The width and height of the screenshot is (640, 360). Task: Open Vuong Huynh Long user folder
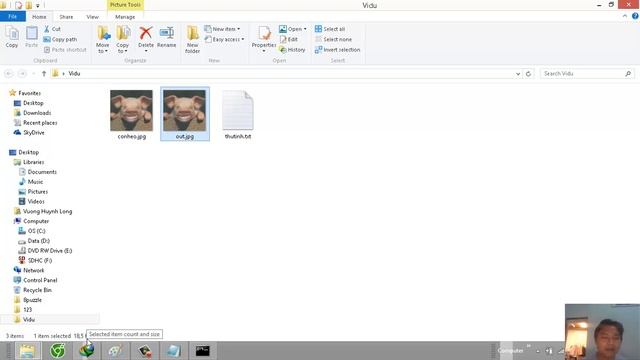43,211
